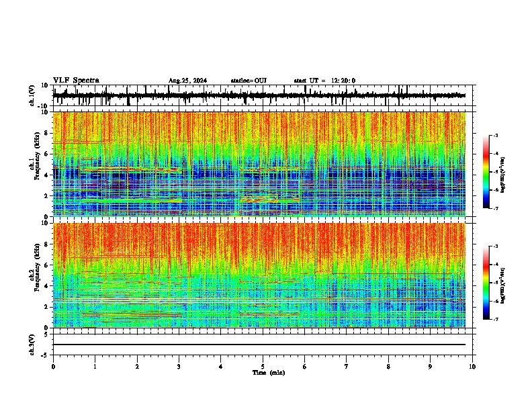Click time axis tick label "2"

click(x=137, y=367)
